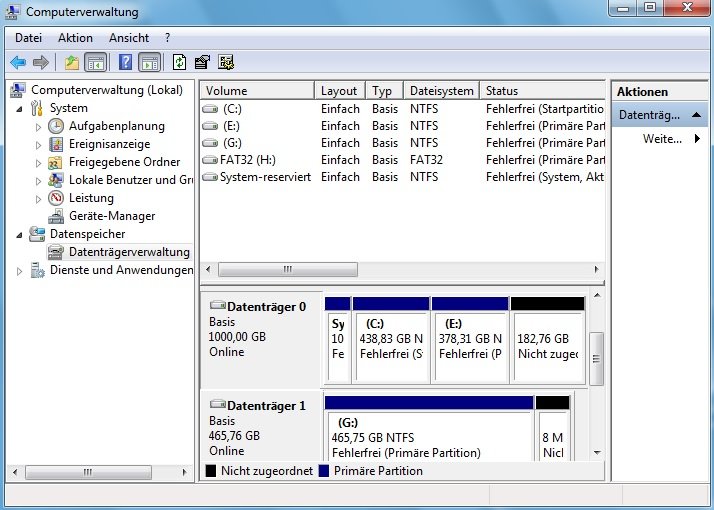Click the Freigegebene Ordner icon

(x=56, y=162)
